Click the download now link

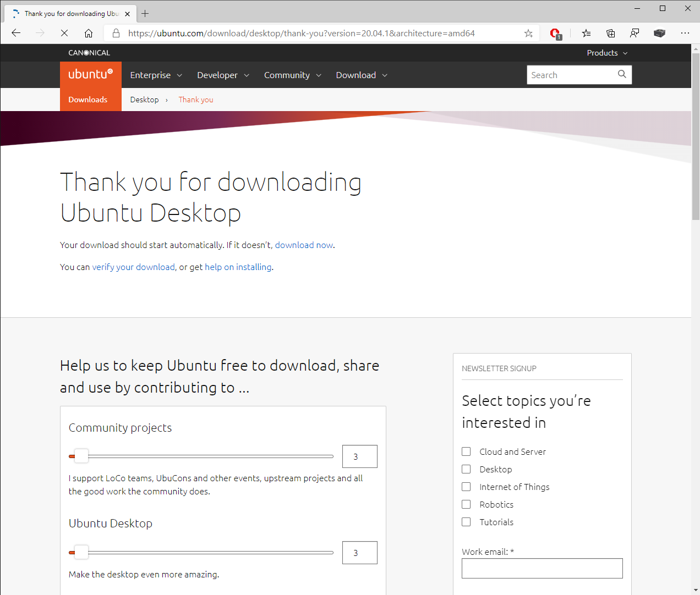click(304, 245)
